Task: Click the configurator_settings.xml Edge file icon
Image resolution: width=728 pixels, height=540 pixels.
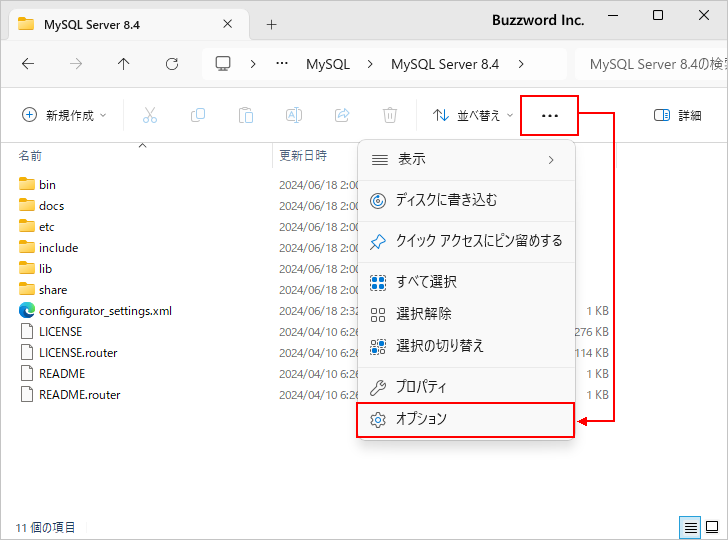Action: (x=27, y=310)
